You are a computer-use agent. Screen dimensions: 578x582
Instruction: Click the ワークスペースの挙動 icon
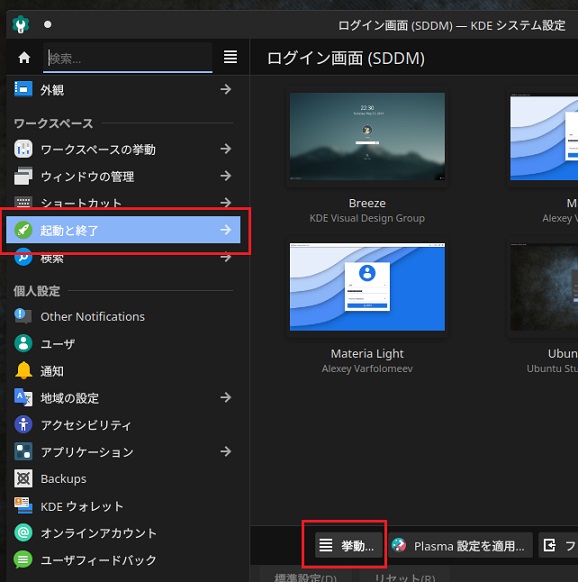click(23, 149)
